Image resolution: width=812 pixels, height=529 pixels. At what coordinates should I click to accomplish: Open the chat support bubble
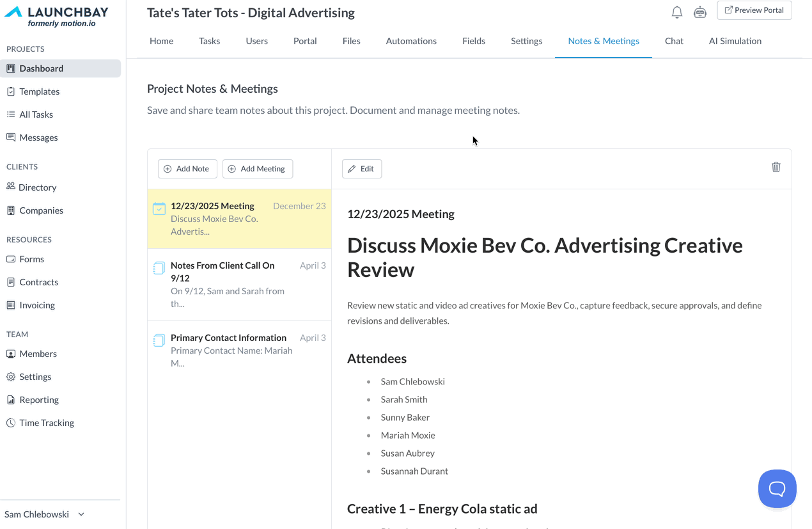point(777,489)
